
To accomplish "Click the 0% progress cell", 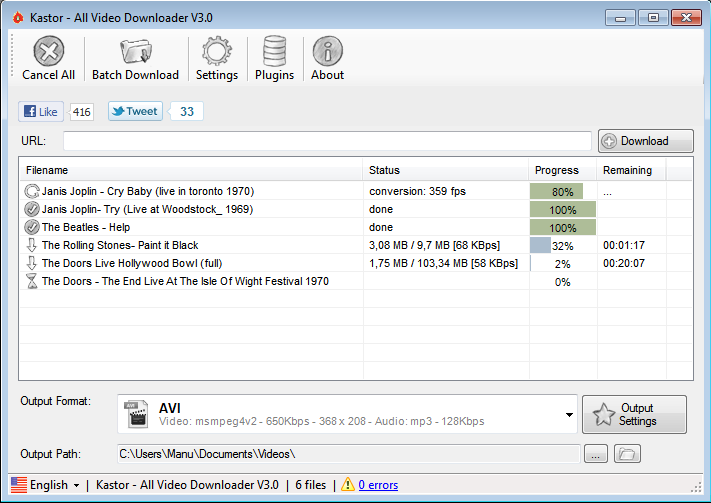I will click(x=563, y=282).
